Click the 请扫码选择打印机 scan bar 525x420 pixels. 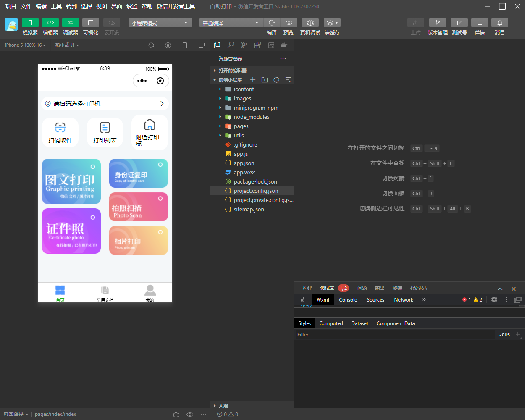pos(105,104)
